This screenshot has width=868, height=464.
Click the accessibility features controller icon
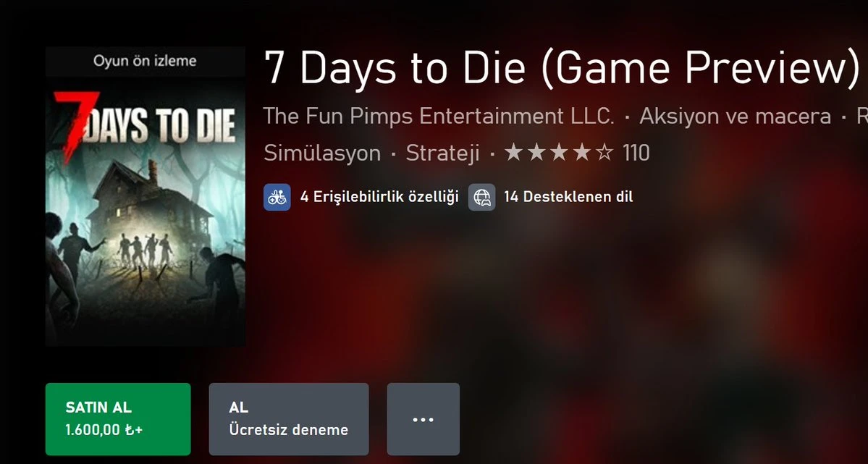[277, 197]
